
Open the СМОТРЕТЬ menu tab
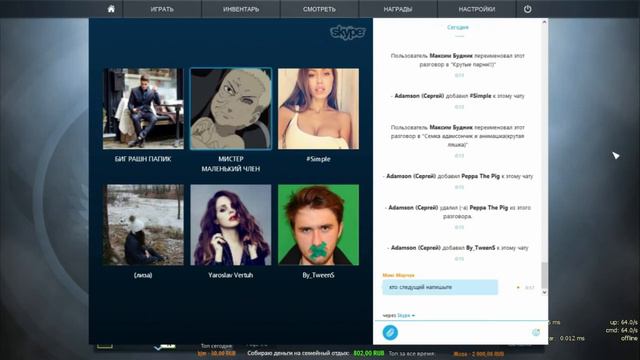319,9
